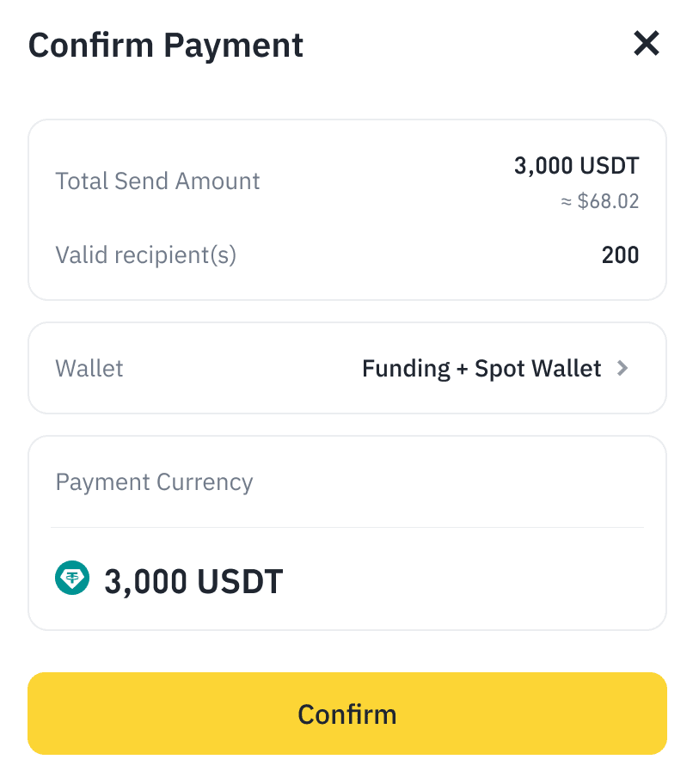Click the green Tether USDT coin icon
699x784 pixels.
click(x=72, y=579)
